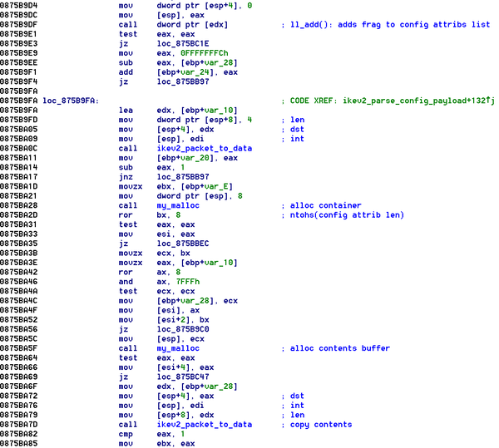Screen dimensions: 499x448
Task: Click '[esi+2], bx' operand
Action: [183, 320]
